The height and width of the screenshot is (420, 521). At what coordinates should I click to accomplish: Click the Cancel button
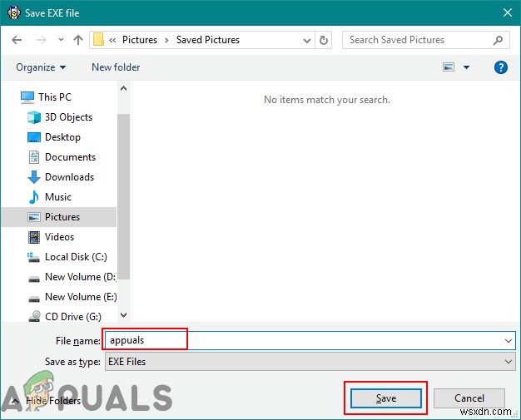pyautogui.click(x=469, y=398)
